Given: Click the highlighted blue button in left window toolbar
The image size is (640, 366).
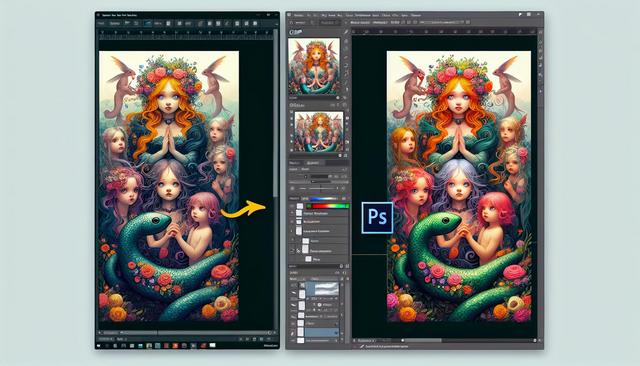Looking at the screenshot, I should (x=148, y=24).
